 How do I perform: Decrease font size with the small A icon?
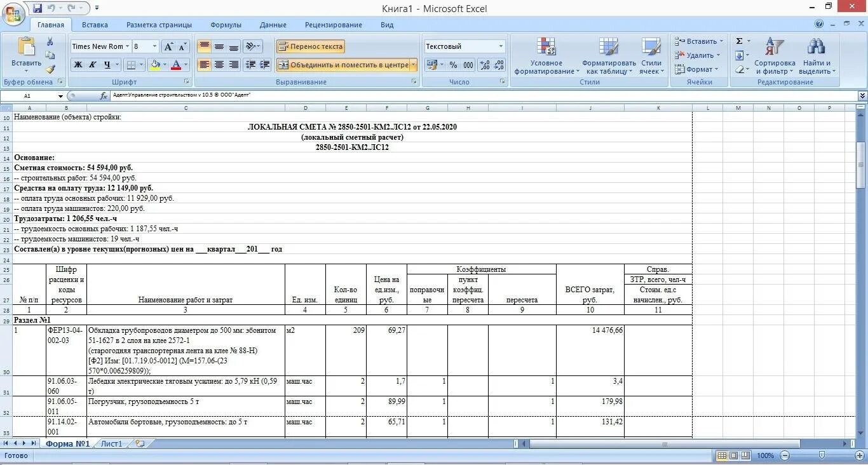[x=182, y=46]
